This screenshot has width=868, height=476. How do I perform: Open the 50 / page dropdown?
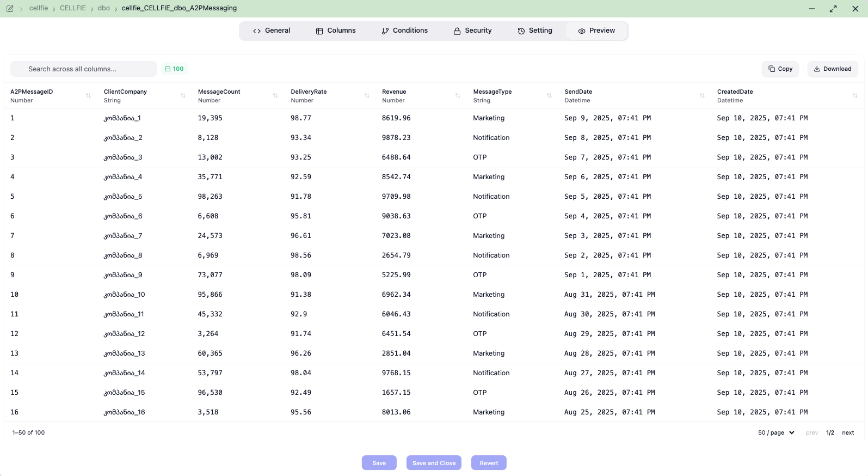(776, 432)
